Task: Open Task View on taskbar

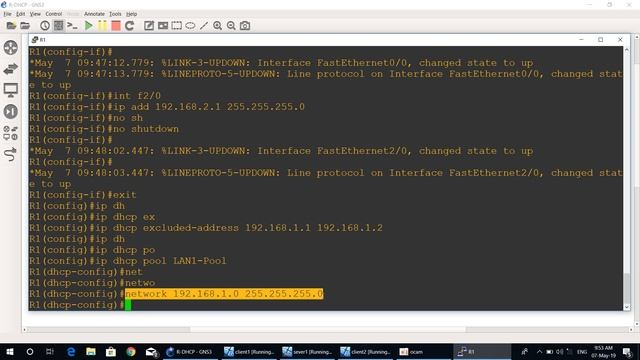Action: 50,351
